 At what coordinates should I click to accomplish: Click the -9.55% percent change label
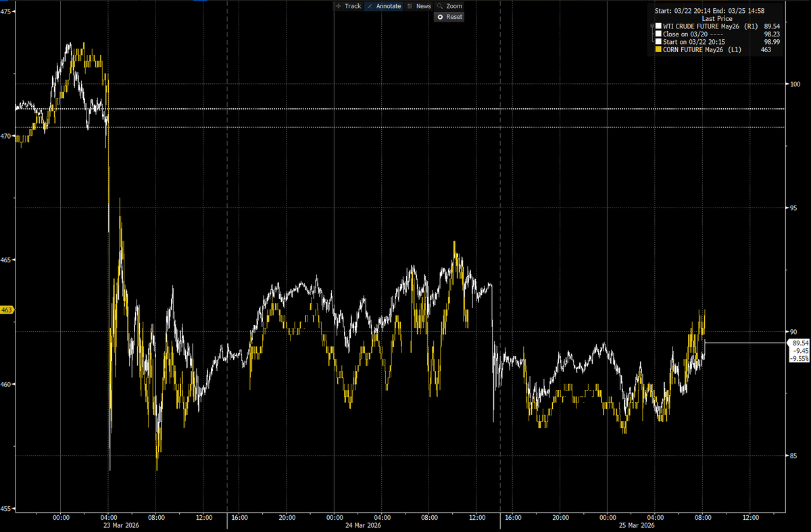[x=800, y=358]
